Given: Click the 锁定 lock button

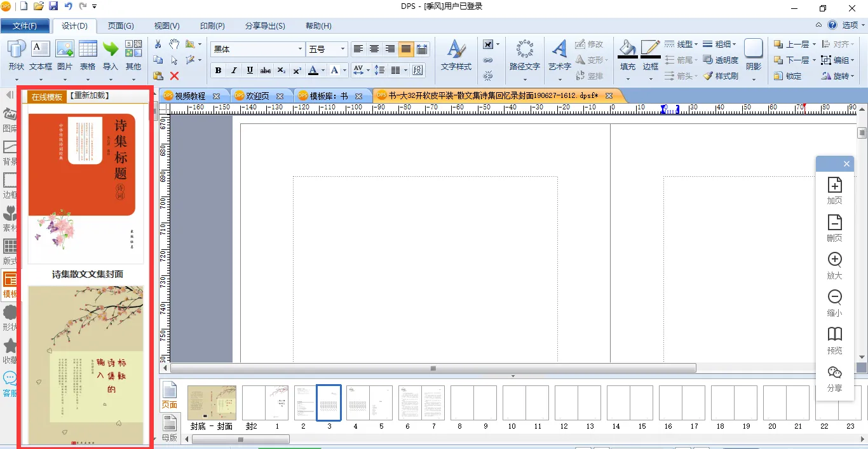Looking at the screenshot, I should (787, 76).
